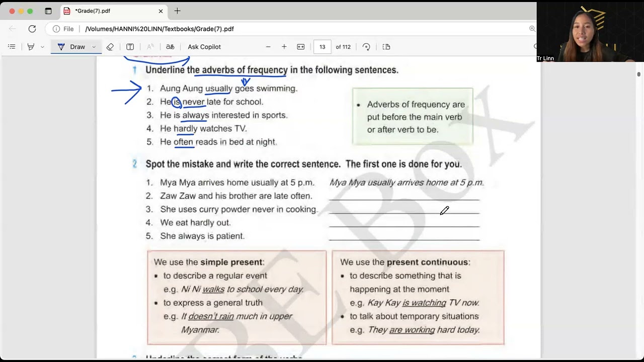This screenshot has height=362, width=644.
Task: Click the "of 112" page count text
Action: pos(343,47)
